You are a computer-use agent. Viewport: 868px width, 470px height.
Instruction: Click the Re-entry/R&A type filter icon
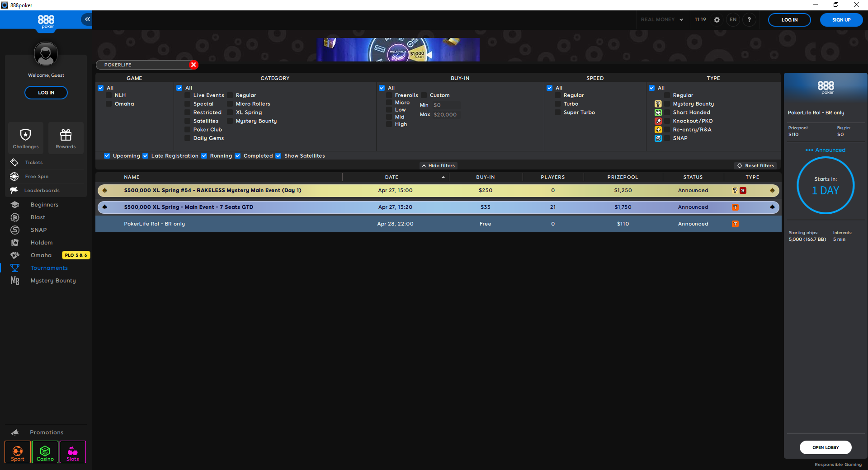(658, 130)
